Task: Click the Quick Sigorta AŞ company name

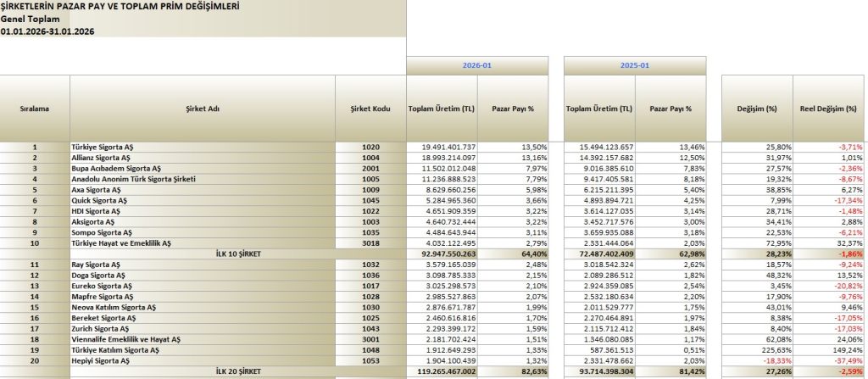Action: [x=99, y=200]
